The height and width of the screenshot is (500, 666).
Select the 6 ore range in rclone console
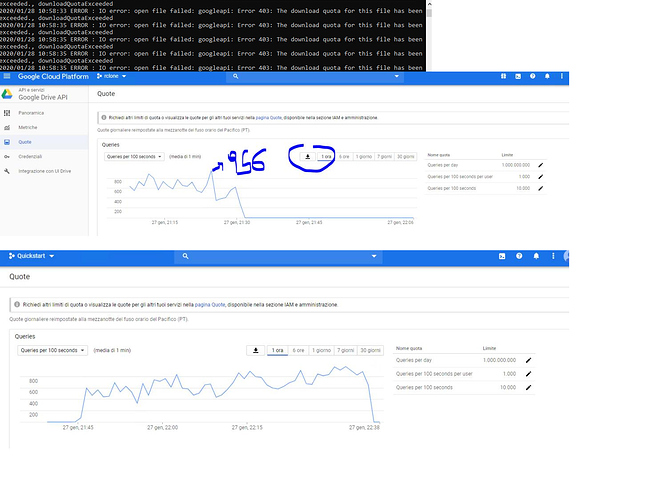pyautogui.click(x=344, y=157)
